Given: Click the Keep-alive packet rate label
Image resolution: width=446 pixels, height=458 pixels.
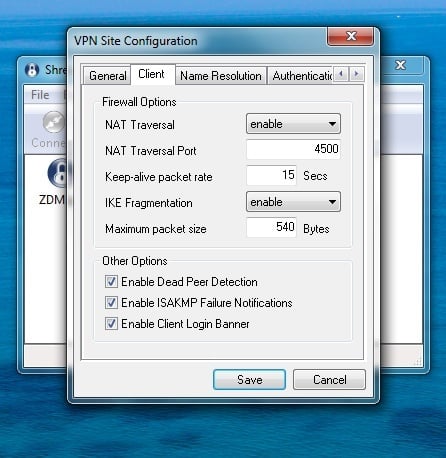Looking at the screenshot, I should click(159, 177).
